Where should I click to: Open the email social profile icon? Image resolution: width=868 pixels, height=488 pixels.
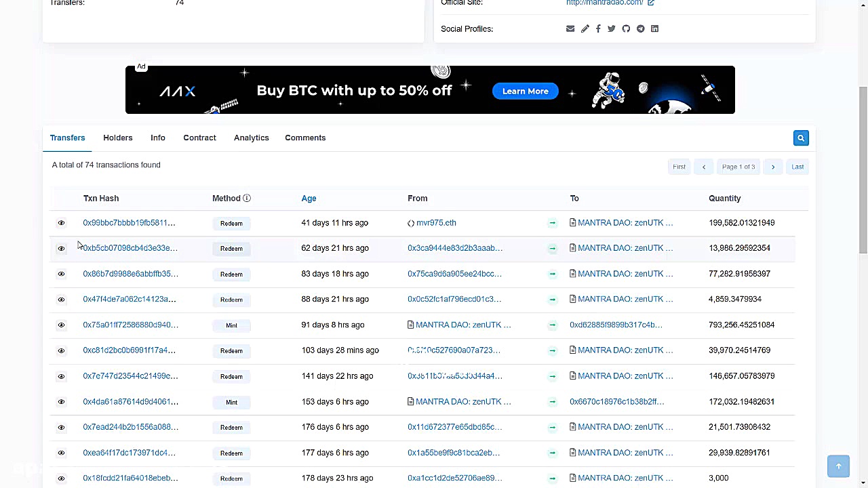570,28
